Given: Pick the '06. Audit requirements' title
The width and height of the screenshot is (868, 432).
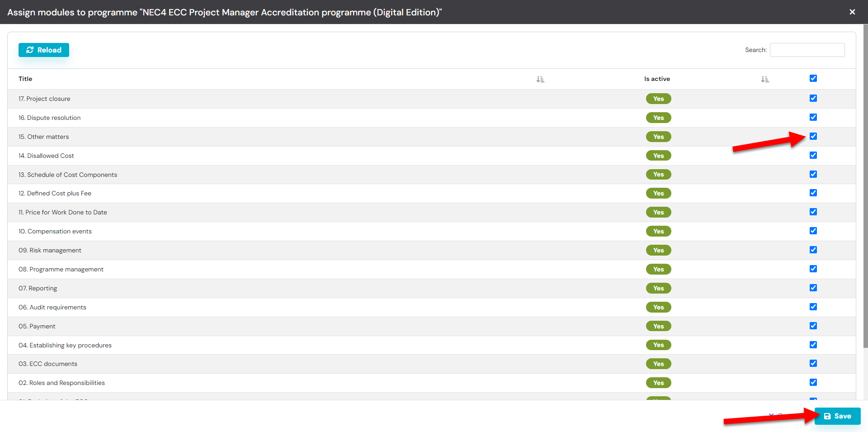Looking at the screenshot, I should [x=52, y=307].
